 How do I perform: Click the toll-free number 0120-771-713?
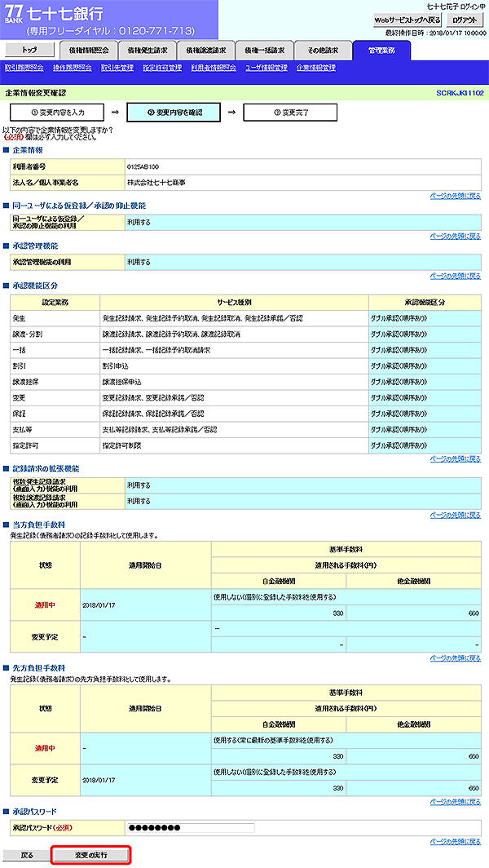coord(156,30)
